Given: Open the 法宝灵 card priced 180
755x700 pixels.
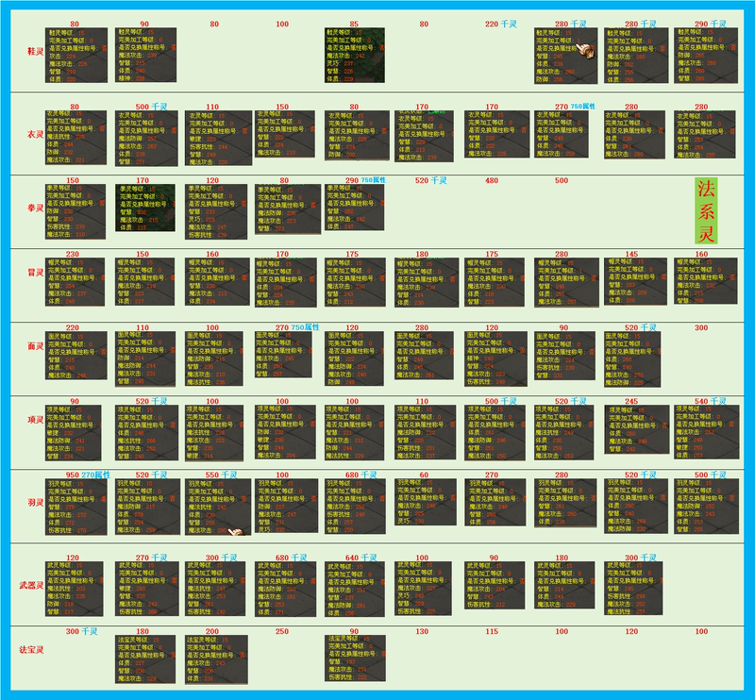Looking at the screenshot, I should click(145, 659).
